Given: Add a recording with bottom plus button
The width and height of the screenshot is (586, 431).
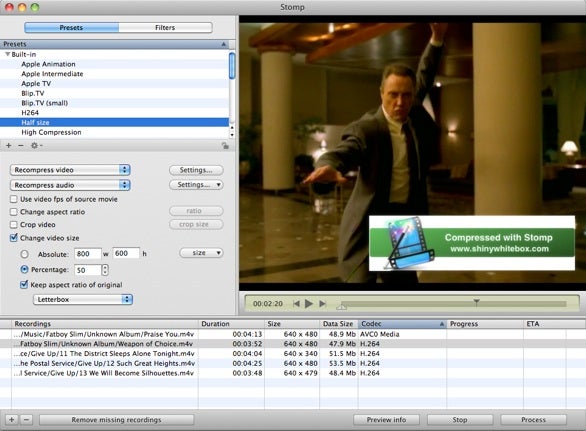Looking at the screenshot, I should coord(12,420).
